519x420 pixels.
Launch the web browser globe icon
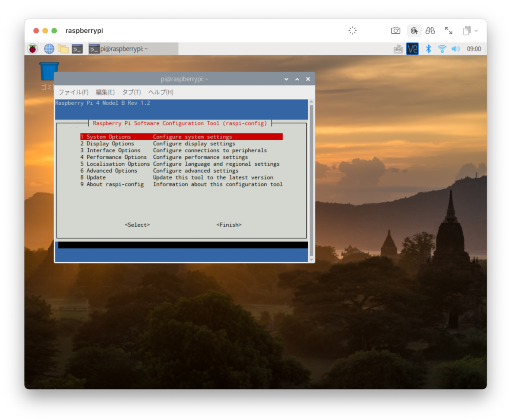pos(49,49)
